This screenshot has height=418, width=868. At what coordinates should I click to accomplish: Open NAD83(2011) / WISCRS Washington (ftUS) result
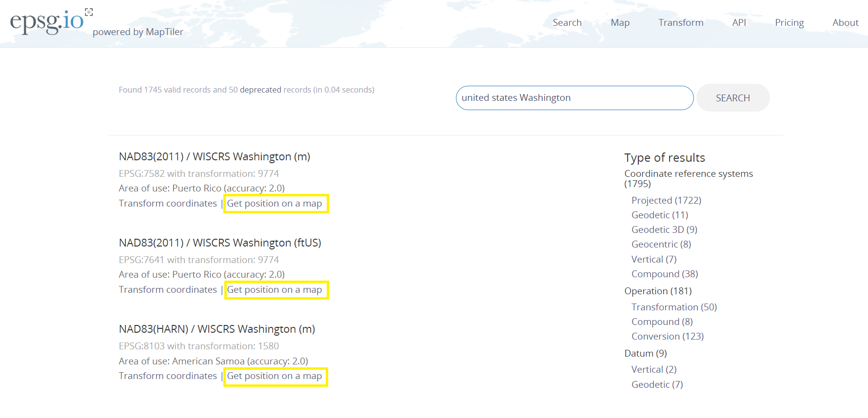[x=219, y=243]
